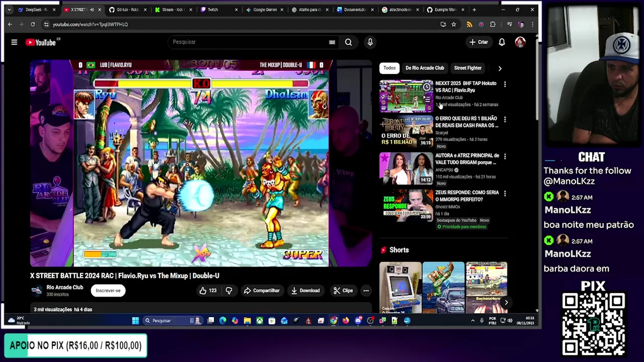644x362 pixels.
Task: Show more filter chips with right arrow
Action: [500, 68]
